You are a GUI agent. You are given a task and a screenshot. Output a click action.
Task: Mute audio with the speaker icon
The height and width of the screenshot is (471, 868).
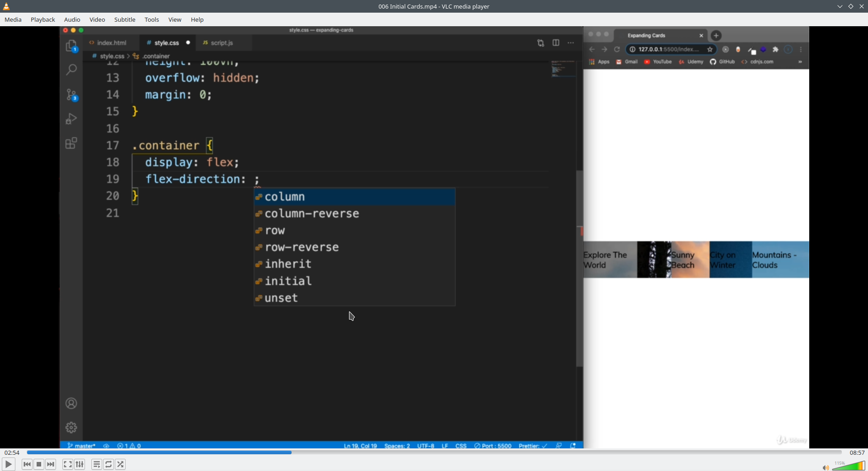pyautogui.click(x=826, y=467)
